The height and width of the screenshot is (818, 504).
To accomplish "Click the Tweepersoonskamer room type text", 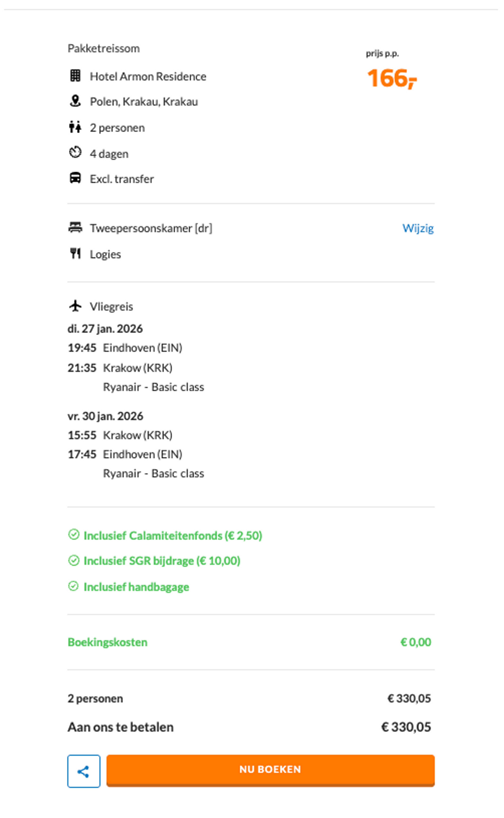I will [151, 228].
